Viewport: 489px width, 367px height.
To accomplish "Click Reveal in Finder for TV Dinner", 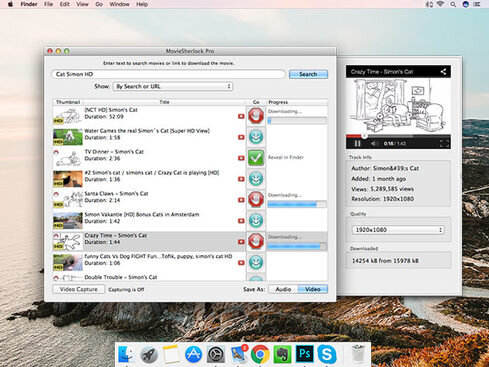I will click(286, 157).
